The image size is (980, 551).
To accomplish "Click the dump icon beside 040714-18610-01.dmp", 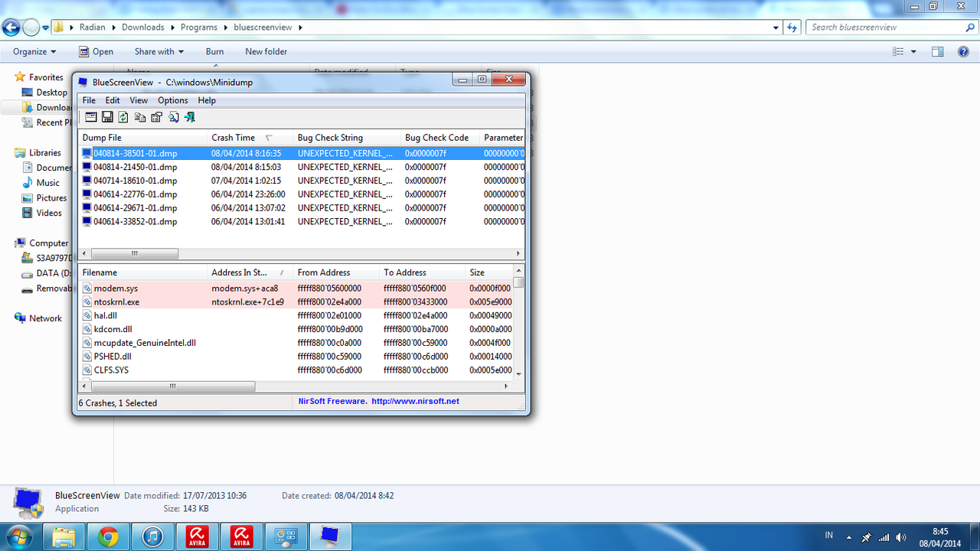I will [87, 181].
